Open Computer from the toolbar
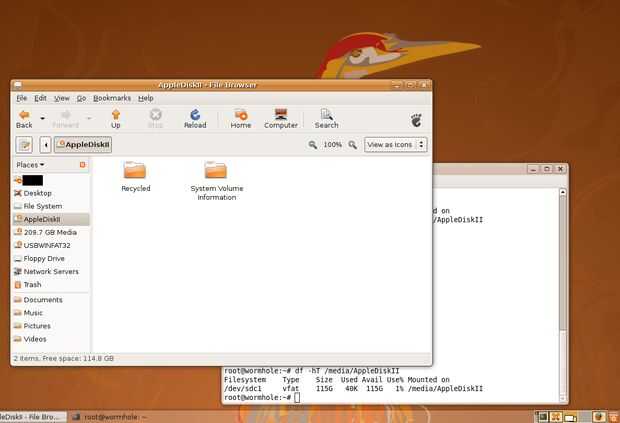Image resolution: width=620 pixels, height=423 pixels. tap(281, 119)
